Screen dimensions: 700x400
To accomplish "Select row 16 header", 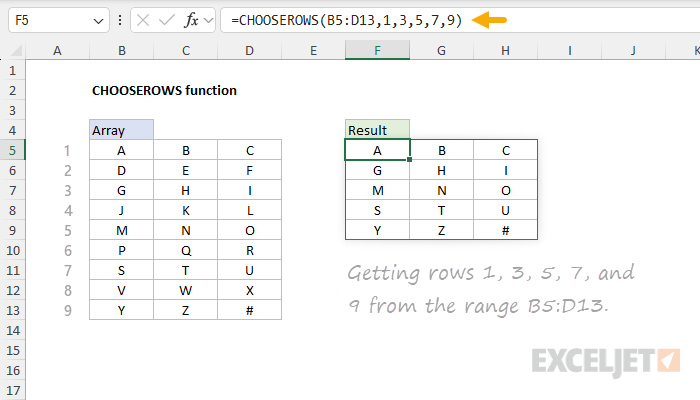I will click(x=12, y=371).
